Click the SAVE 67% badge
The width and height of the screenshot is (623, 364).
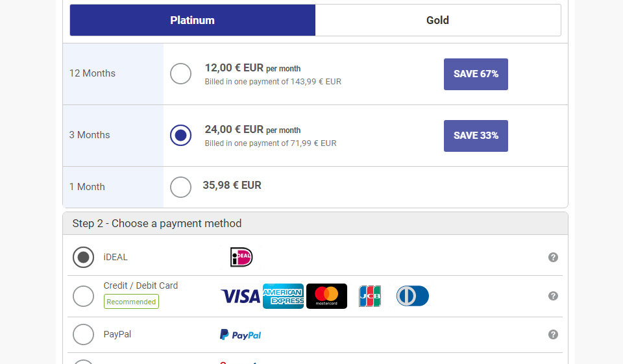[476, 74]
